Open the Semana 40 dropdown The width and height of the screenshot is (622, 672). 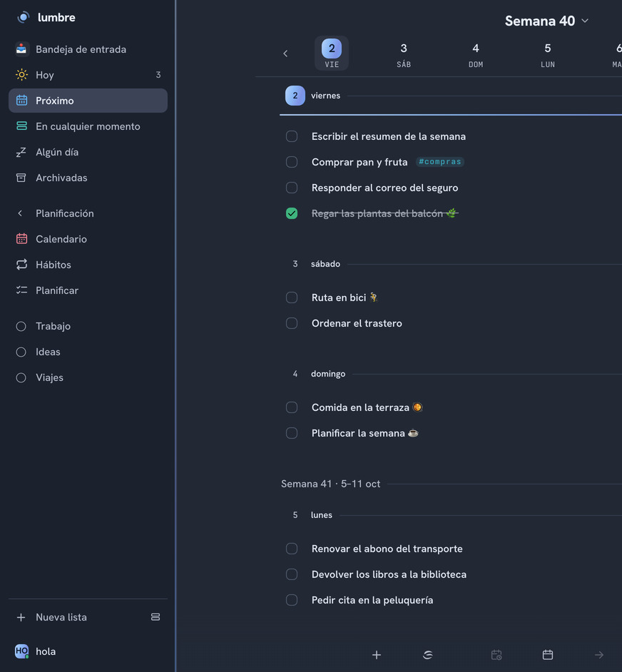[546, 21]
